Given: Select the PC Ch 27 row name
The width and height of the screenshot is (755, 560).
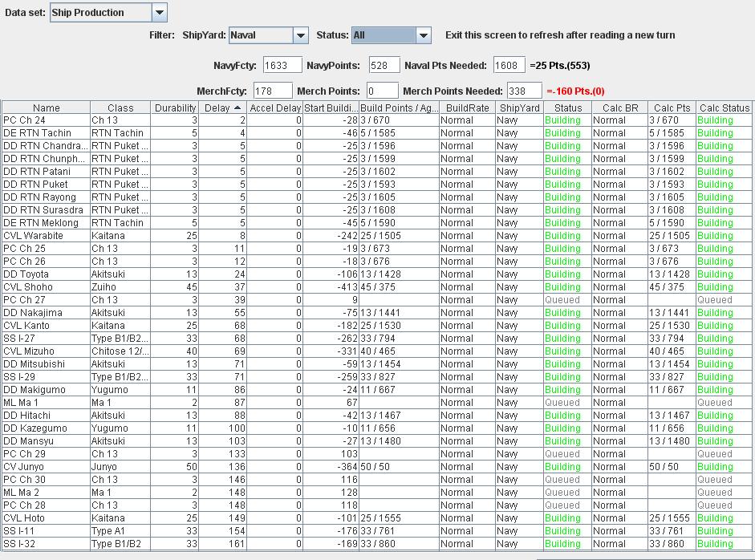Looking at the screenshot, I should pyautogui.click(x=24, y=300).
